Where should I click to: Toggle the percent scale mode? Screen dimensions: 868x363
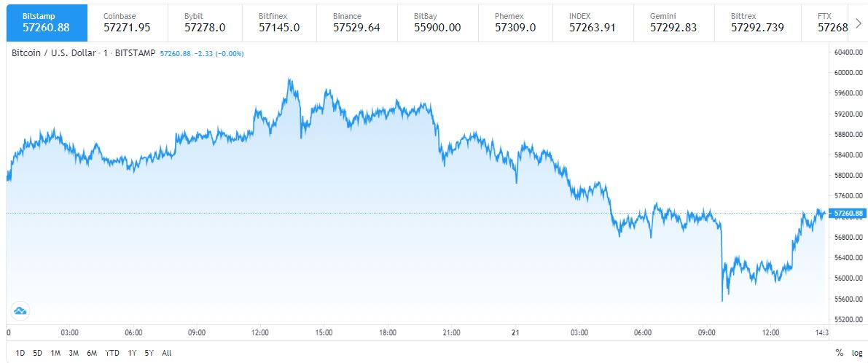click(x=840, y=353)
